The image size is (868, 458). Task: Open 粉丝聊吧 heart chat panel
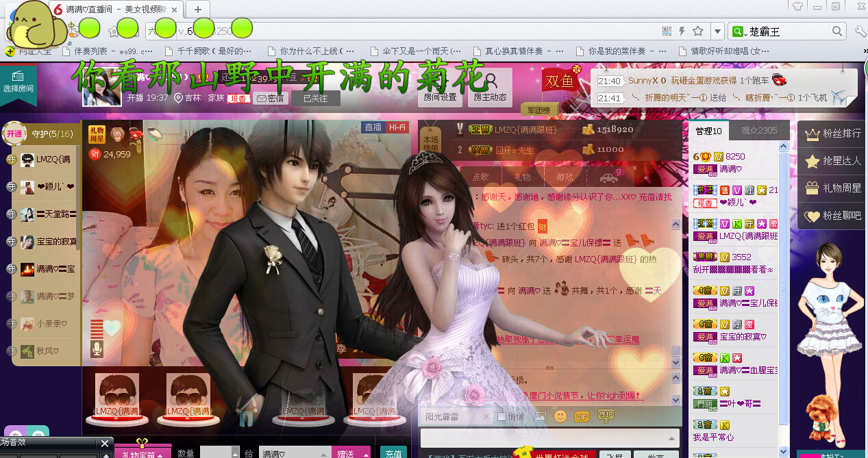tap(833, 216)
